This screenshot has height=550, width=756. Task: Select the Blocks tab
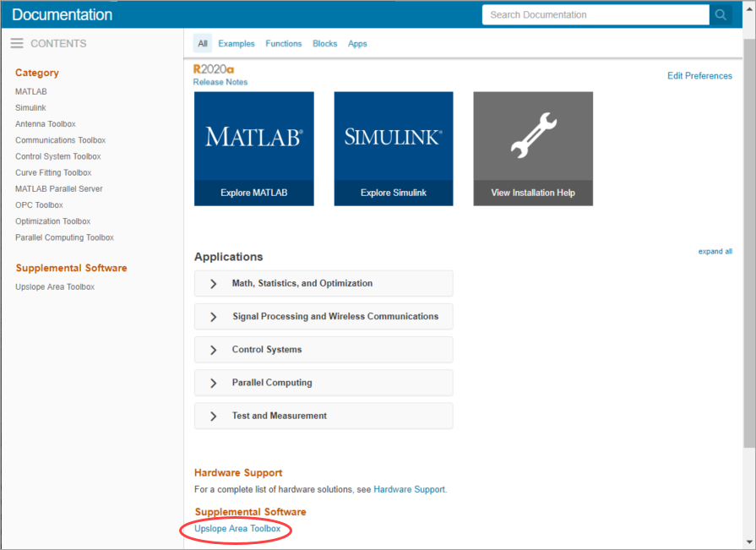pyautogui.click(x=325, y=43)
